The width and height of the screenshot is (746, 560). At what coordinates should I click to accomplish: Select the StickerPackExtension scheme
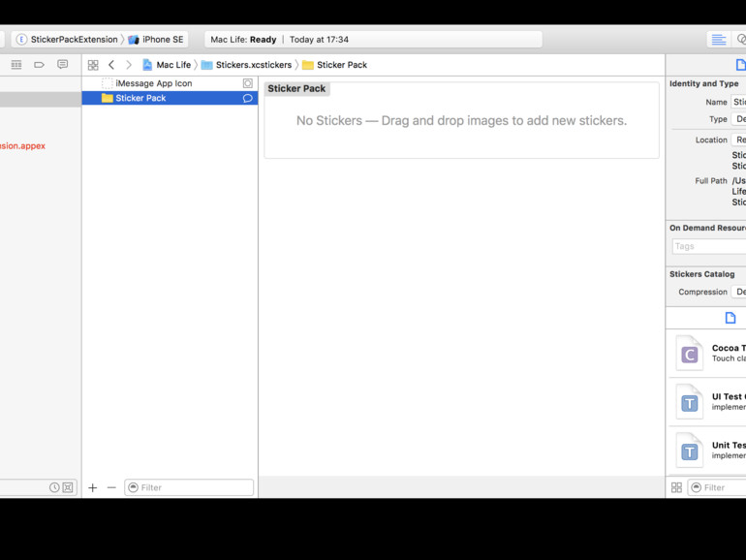67,40
